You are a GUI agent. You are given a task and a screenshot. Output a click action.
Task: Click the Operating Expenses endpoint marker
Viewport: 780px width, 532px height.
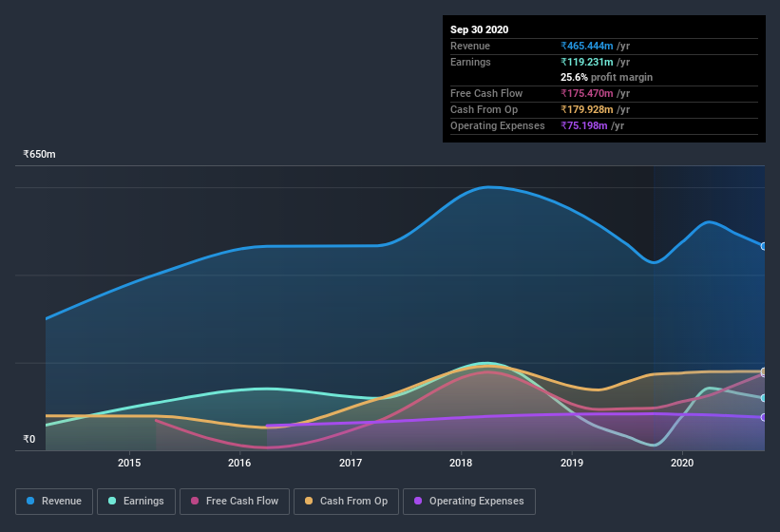(764, 417)
